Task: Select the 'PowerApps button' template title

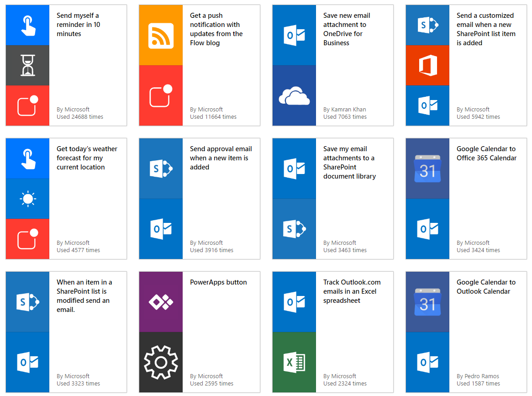Action: click(x=218, y=282)
